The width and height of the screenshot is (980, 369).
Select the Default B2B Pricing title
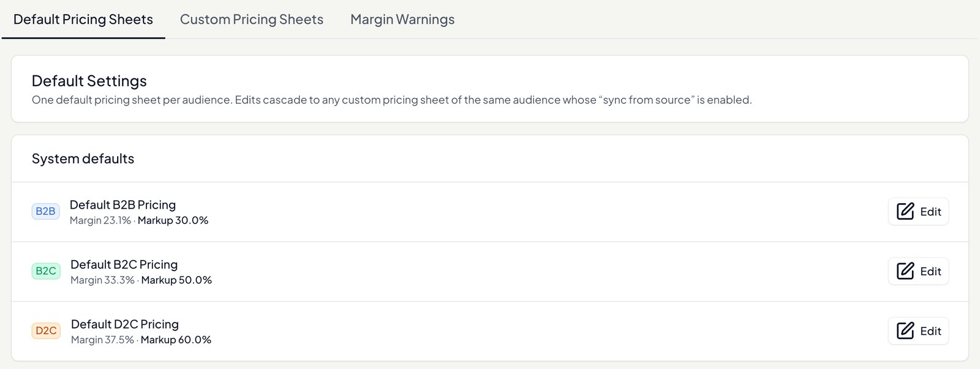123,205
